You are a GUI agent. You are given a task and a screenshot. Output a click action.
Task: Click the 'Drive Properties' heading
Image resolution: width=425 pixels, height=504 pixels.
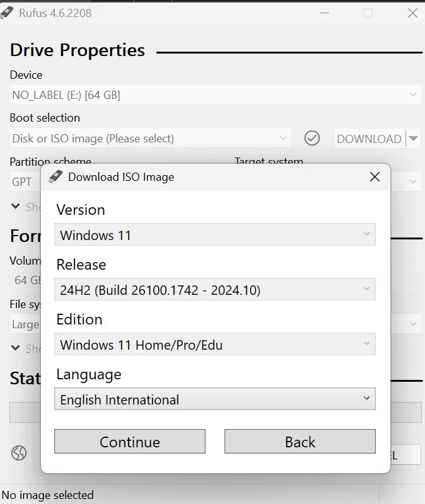pos(78,50)
